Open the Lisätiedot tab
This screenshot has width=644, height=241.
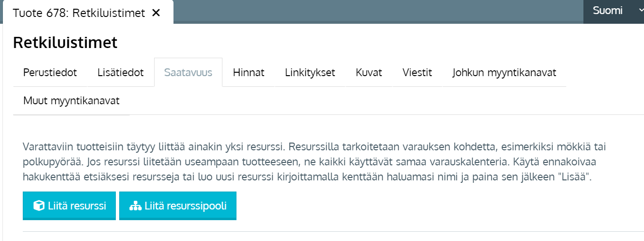click(x=120, y=73)
